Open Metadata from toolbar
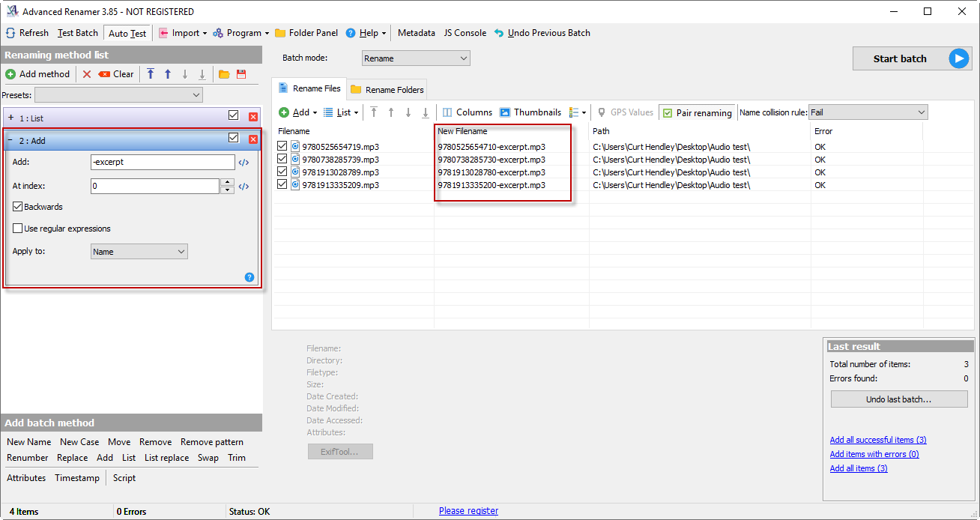Screen dimensions: 980x520 tap(417, 33)
